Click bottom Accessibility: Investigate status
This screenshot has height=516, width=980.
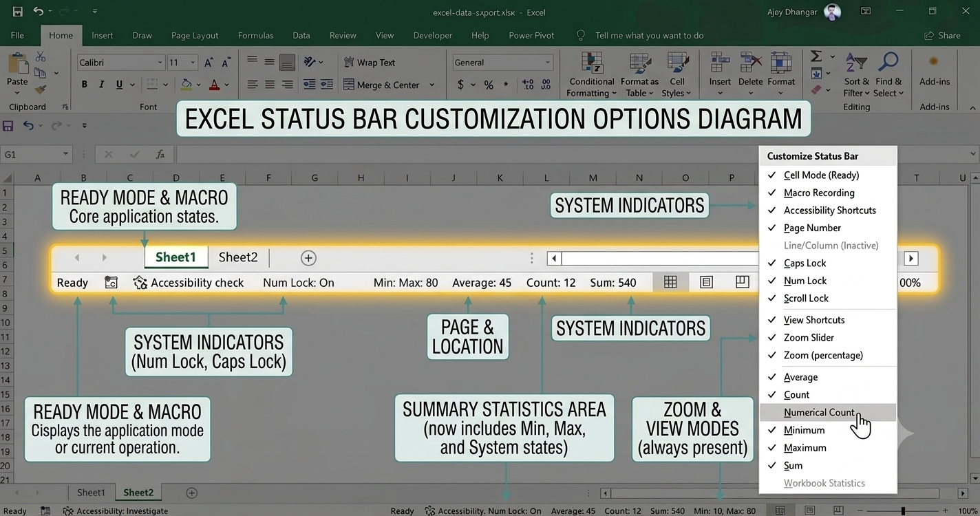pos(116,510)
